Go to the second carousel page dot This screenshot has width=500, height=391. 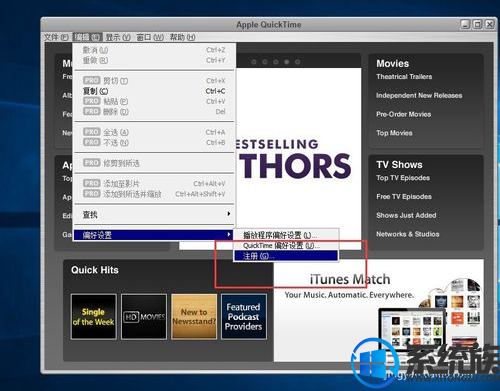click(x=265, y=62)
